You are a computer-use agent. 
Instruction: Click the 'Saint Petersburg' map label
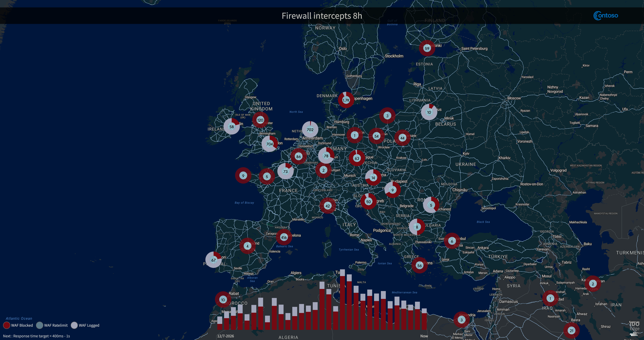coord(474,49)
